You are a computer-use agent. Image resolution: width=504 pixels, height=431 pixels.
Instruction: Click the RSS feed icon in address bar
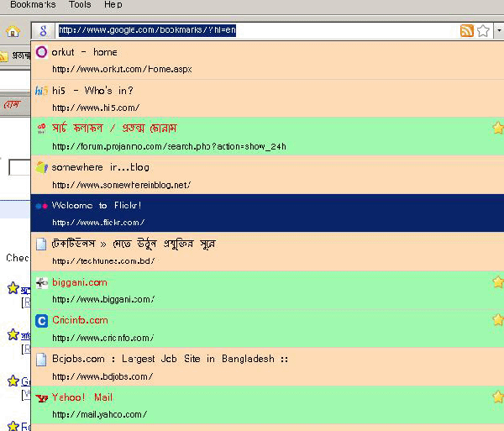(x=466, y=31)
